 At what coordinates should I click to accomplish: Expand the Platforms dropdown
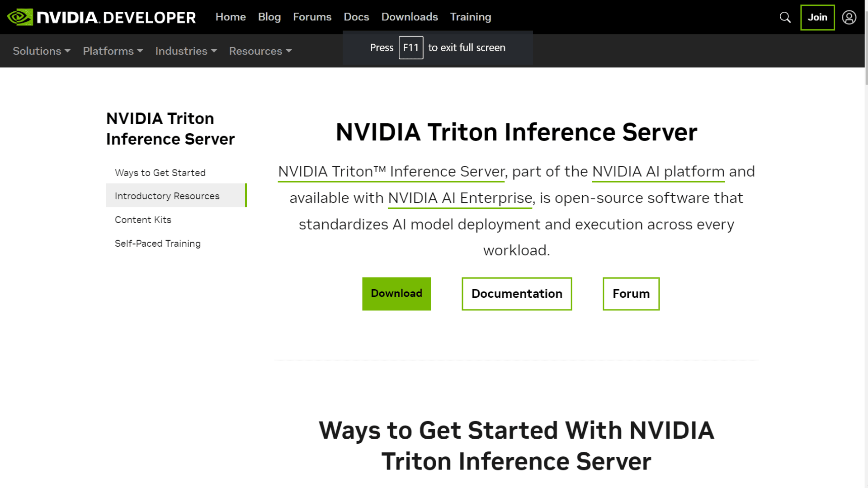[x=112, y=51]
